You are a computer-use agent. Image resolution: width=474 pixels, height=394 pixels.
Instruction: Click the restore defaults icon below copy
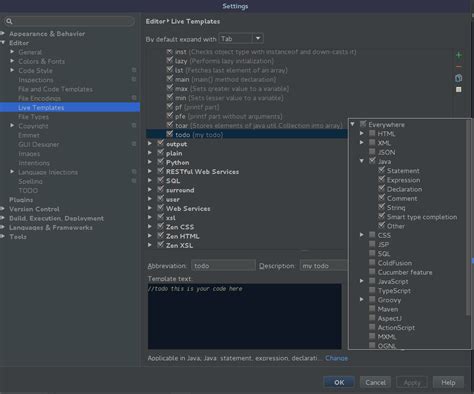459,89
